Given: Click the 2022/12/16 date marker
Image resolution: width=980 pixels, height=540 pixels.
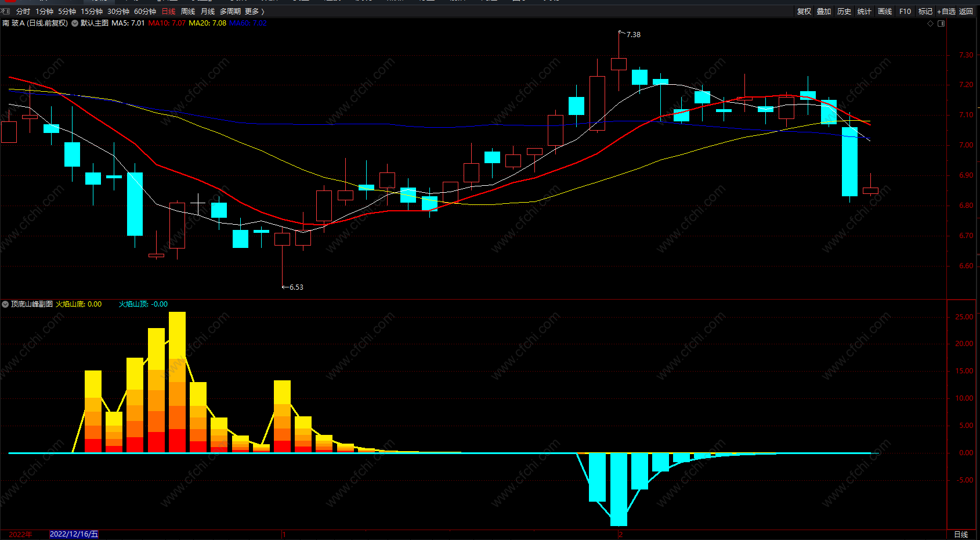Looking at the screenshot, I should point(74,534).
